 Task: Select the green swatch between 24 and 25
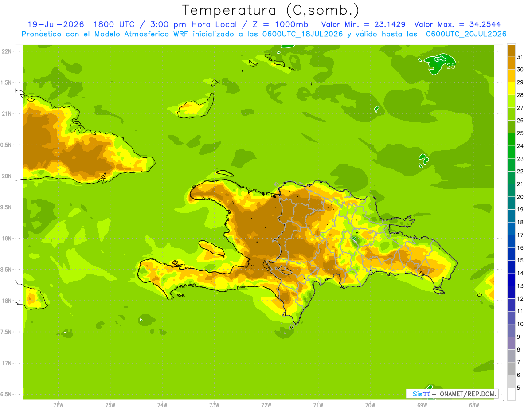(511, 140)
